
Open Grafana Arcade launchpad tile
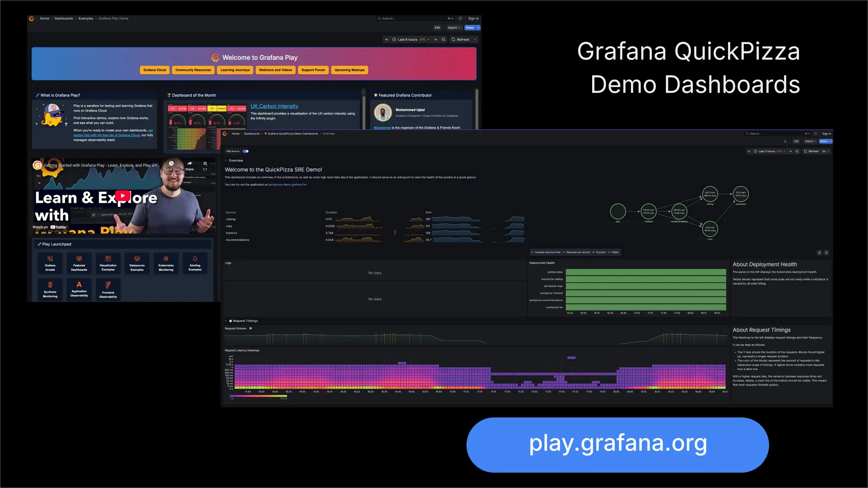(50, 263)
